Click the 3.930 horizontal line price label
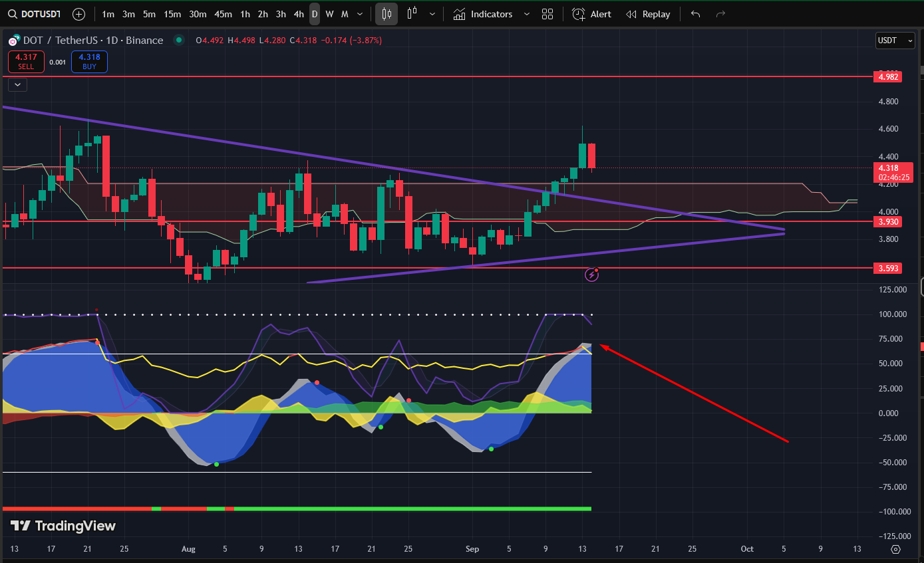The height and width of the screenshot is (563, 924). [889, 221]
